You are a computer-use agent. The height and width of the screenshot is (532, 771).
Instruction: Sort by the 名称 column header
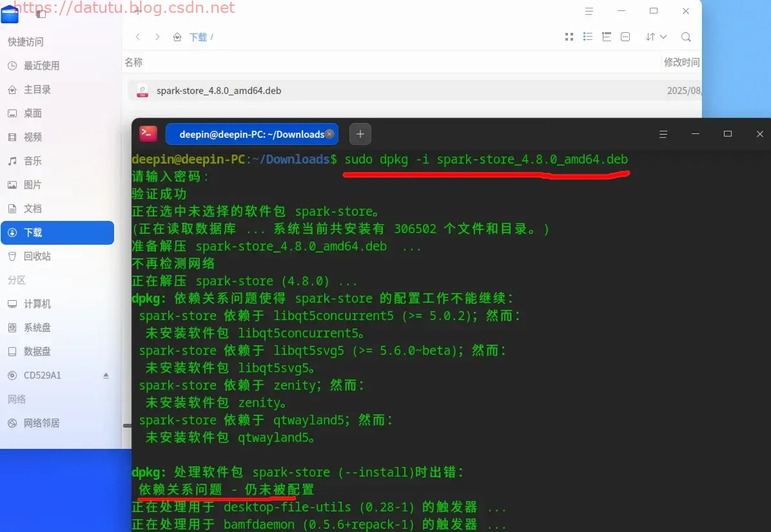133,62
